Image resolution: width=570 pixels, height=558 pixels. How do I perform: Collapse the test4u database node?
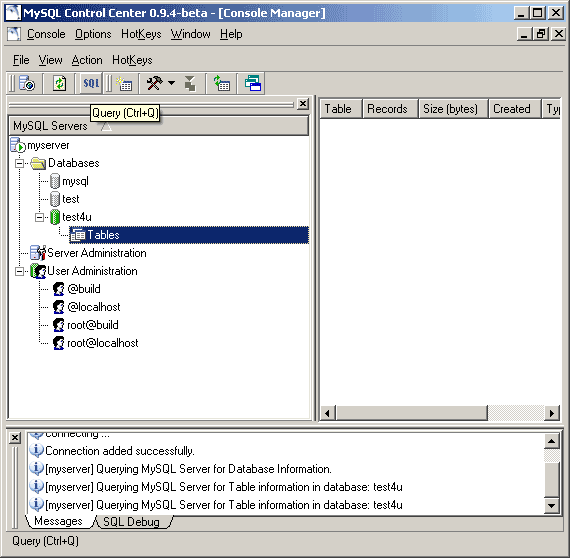click(x=39, y=217)
